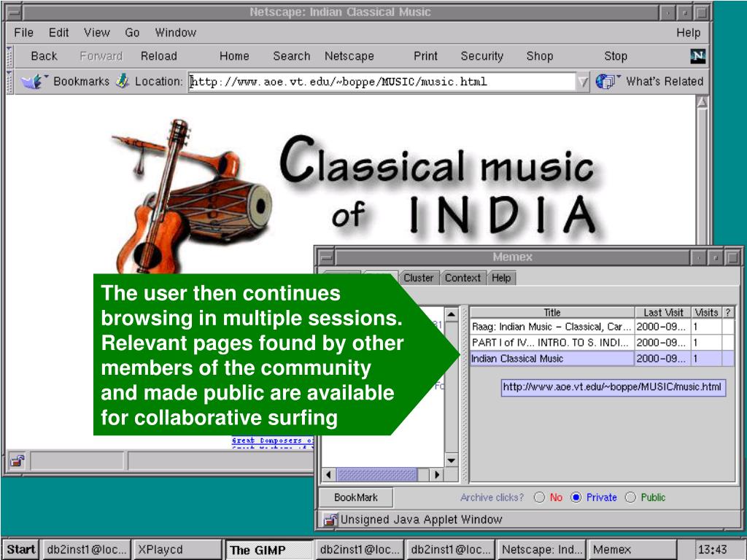Switch to The GIMP in the taskbar
This screenshot has height=560, width=747.
pyautogui.click(x=268, y=550)
